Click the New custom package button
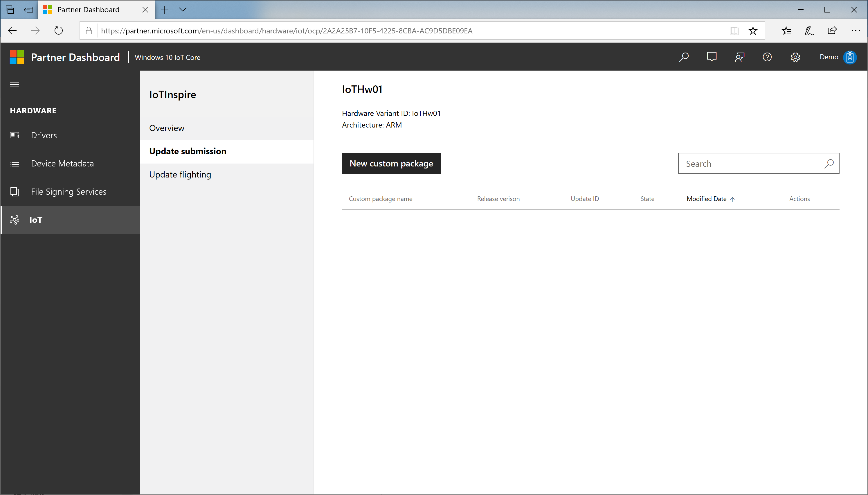Screen dimensions: 868x495 tap(391, 163)
